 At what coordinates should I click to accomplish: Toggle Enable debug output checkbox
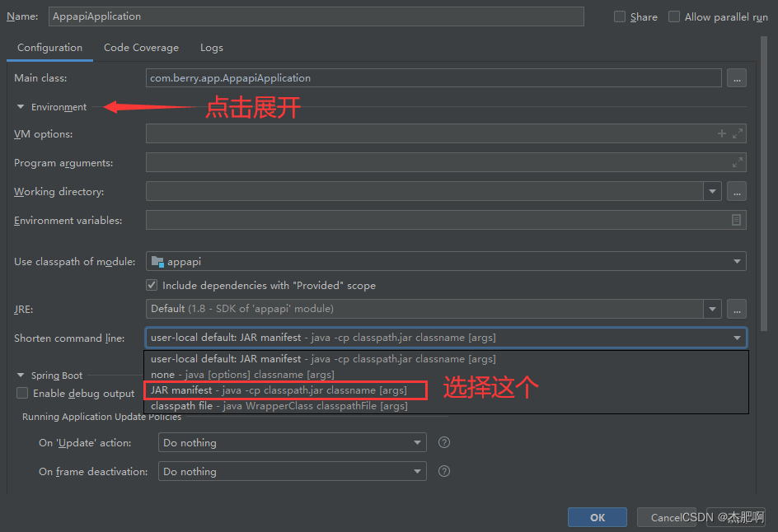(x=21, y=393)
